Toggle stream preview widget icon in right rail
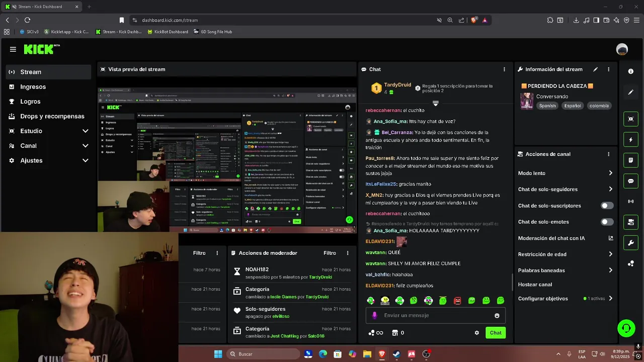Viewport: 644px width, 362px height. coord(631,119)
